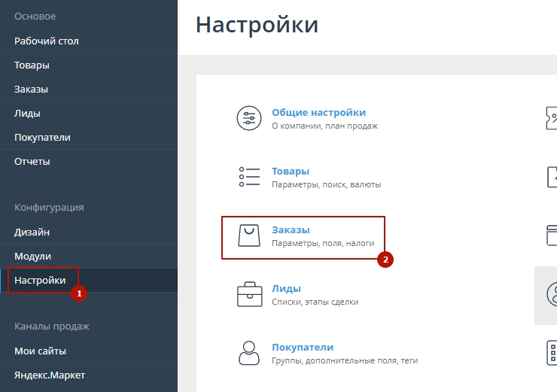Open Лиды settings with Списки, этапы сделки

coord(286,288)
